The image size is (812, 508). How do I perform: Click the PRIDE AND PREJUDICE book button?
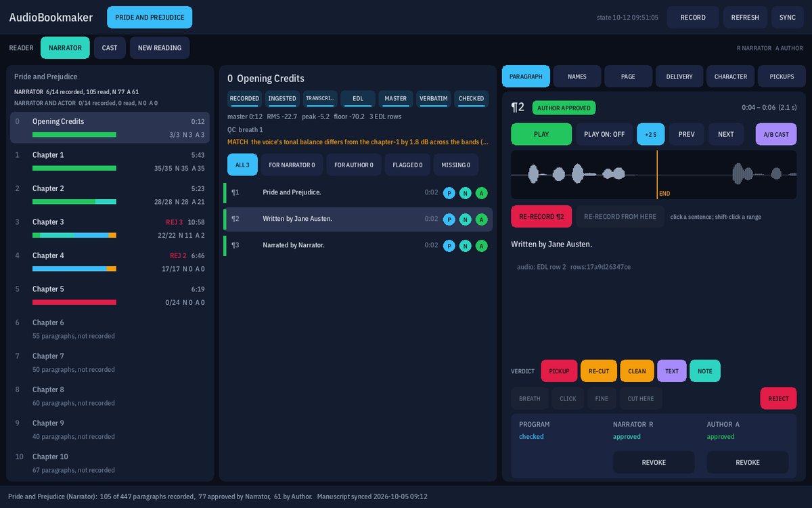(x=150, y=18)
